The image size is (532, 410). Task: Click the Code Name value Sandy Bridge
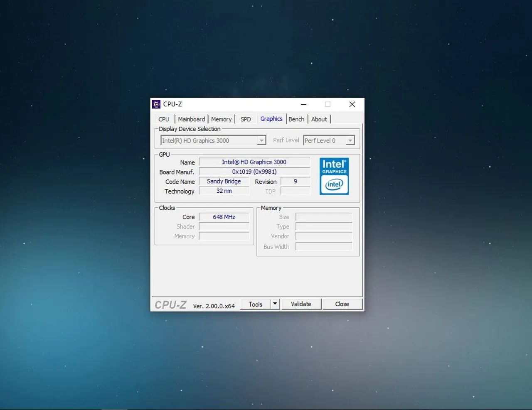tap(224, 181)
